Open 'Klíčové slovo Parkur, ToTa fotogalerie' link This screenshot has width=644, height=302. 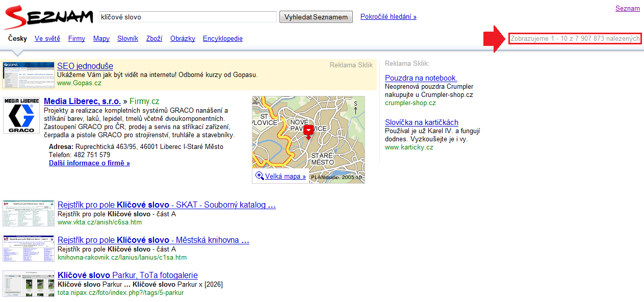(x=127, y=275)
